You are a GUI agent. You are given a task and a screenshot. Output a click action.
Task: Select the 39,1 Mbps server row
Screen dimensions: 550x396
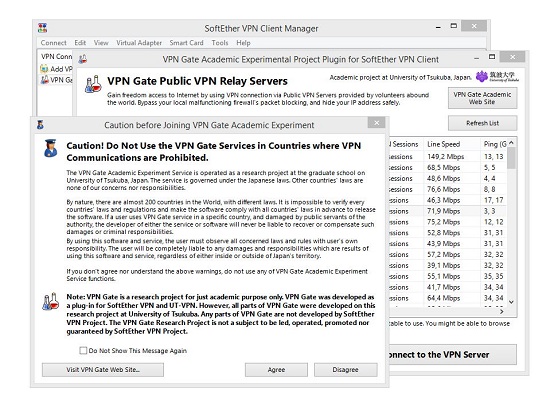click(x=448, y=266)
